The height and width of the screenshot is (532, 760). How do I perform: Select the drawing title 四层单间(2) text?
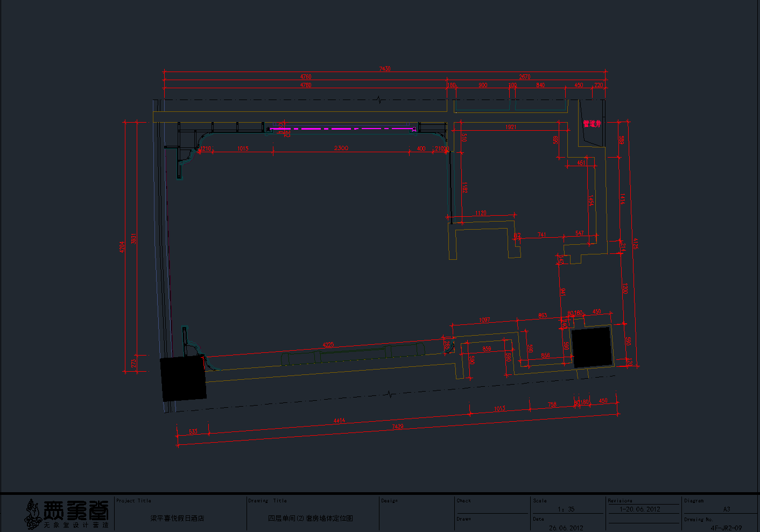(311, 519)
